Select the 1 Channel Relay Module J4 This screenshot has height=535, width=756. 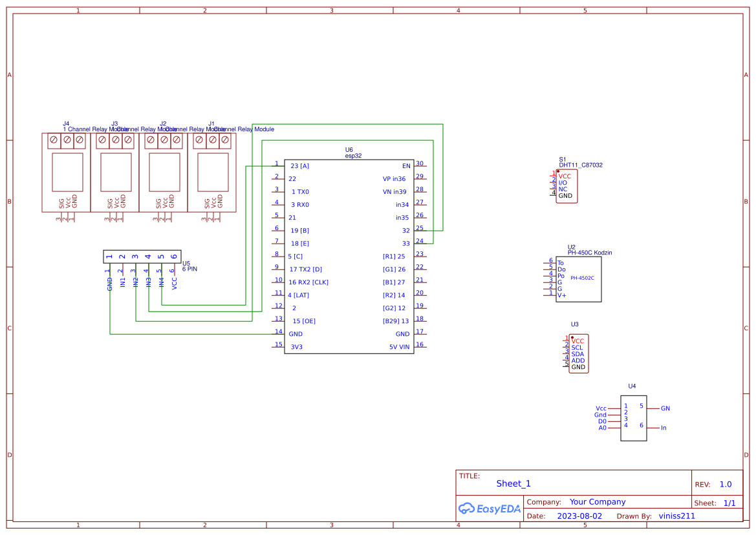click(x=65, y=171)
